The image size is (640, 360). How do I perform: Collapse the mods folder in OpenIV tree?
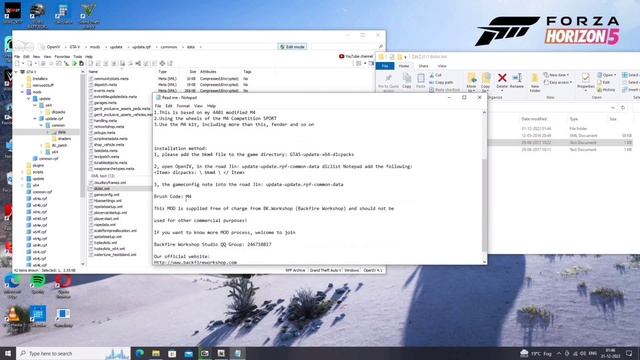[x=22, y=92]
